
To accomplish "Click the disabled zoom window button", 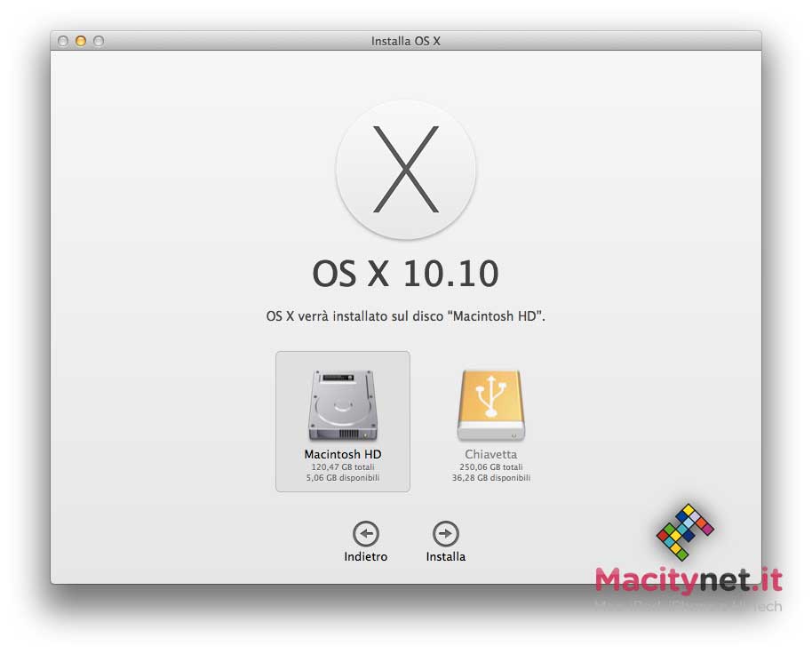I will point(99,41).
